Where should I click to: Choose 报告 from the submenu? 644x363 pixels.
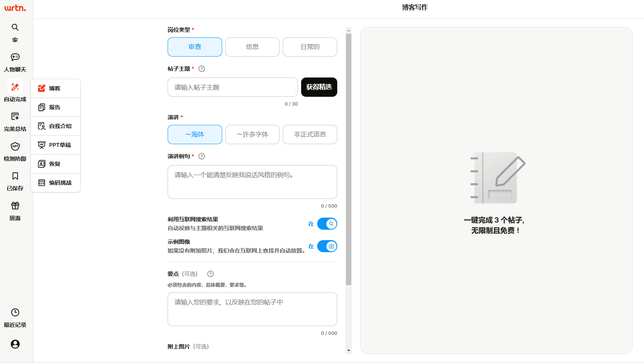[55, 107]
